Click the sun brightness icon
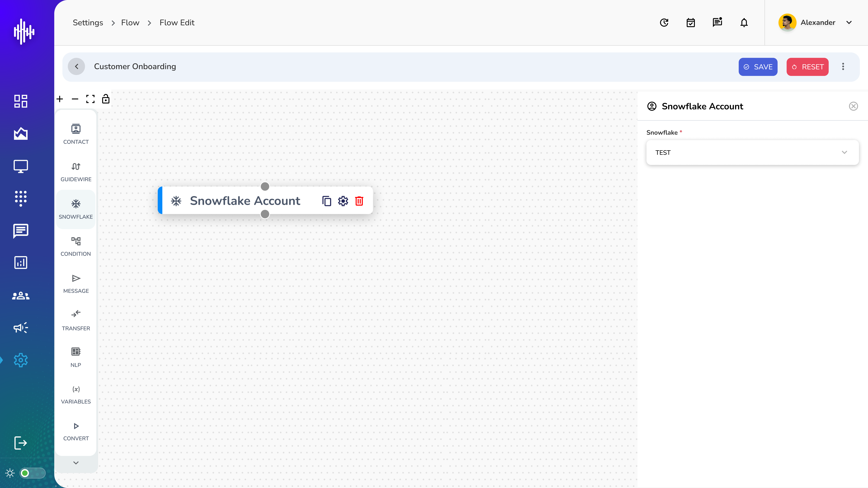 pos(10,473)
